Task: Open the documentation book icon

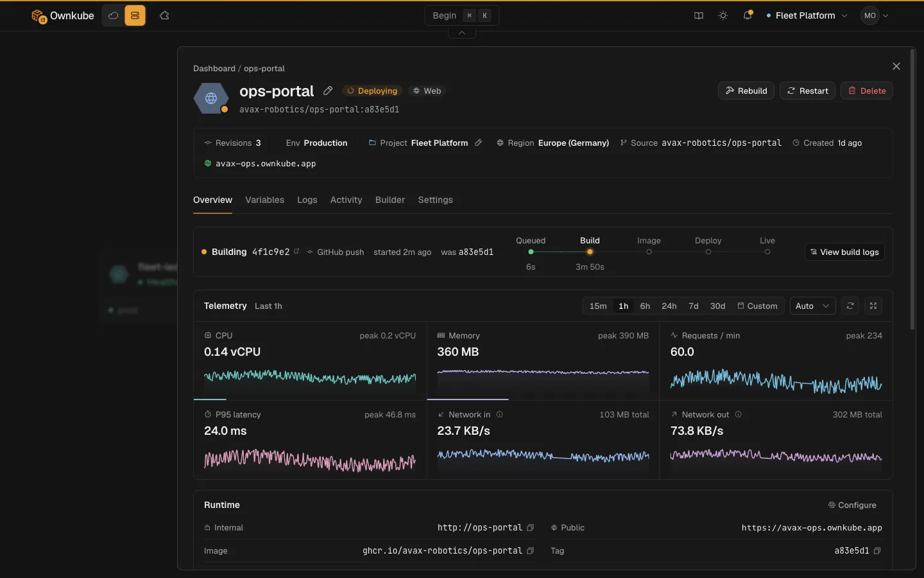Action: (x=699, y=15)
